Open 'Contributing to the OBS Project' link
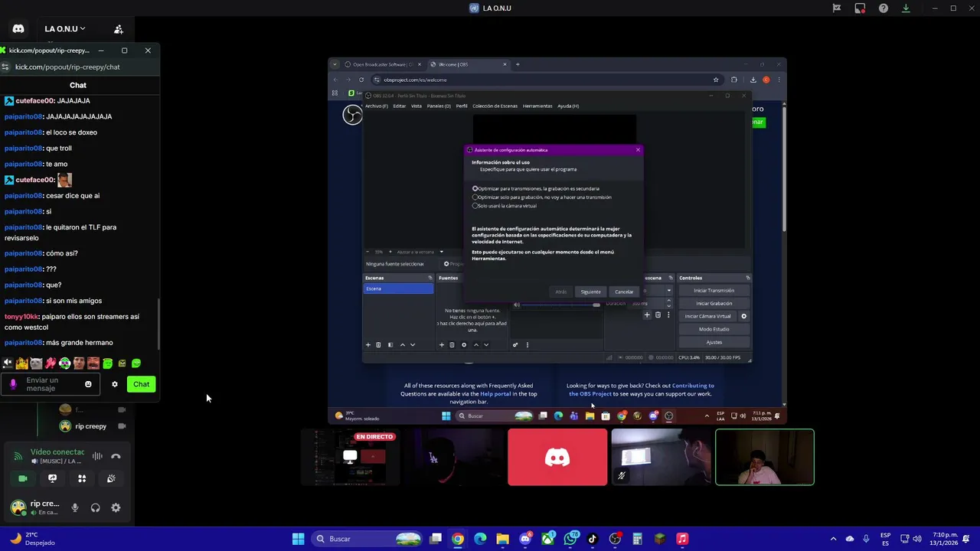Viewport: 980px width, 551px height. [641, 390]
